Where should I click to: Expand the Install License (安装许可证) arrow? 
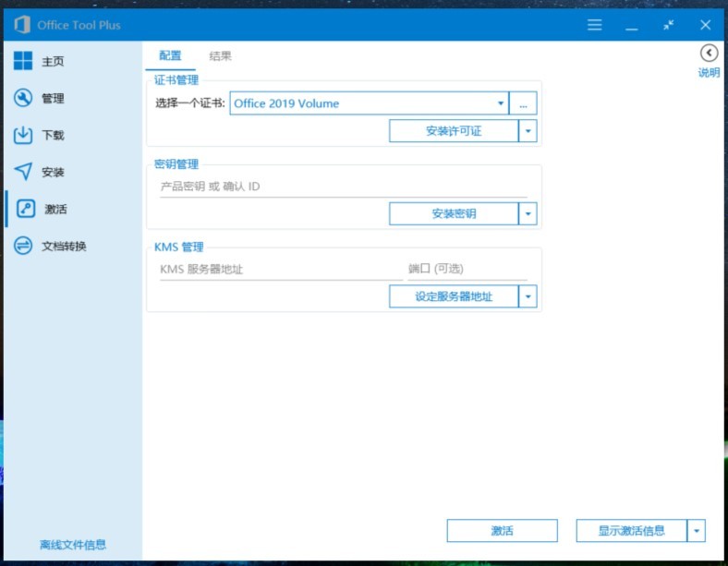pos(528,131)
